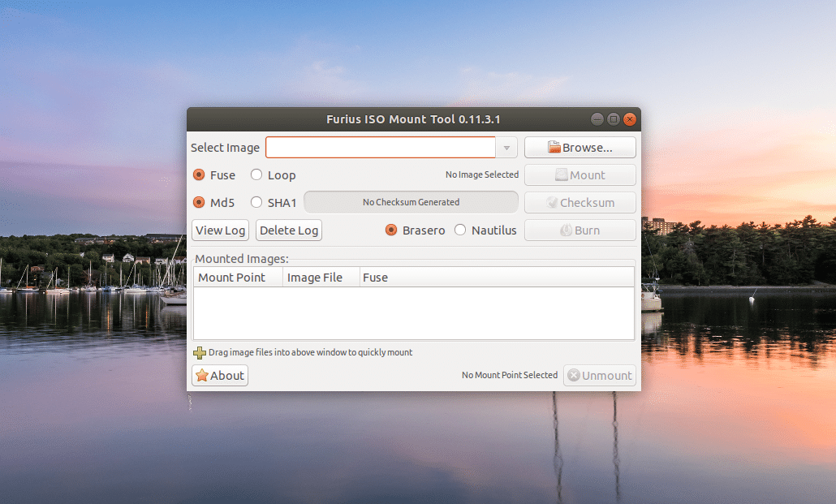836x504 pixels.
Task: Open the Select Image dropdown arrow
Action: pos(506,147)
